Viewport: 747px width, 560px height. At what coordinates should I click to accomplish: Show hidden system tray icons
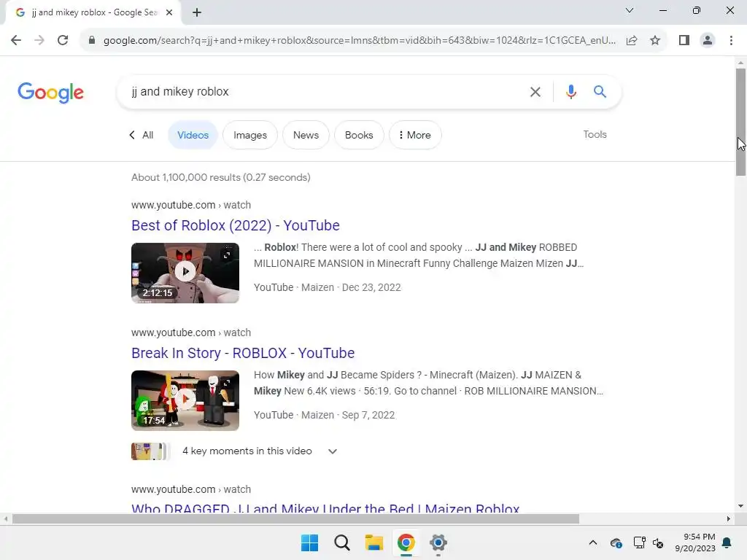point(592,542)
